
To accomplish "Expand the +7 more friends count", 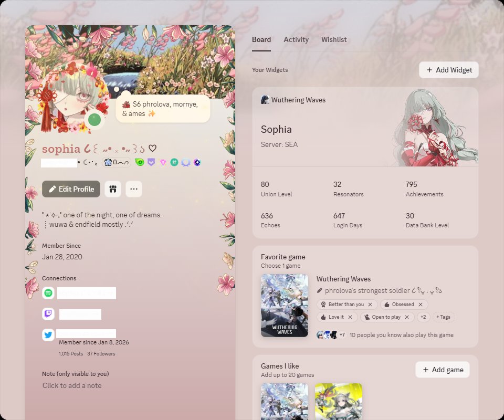I will click(x=342, y=335).
